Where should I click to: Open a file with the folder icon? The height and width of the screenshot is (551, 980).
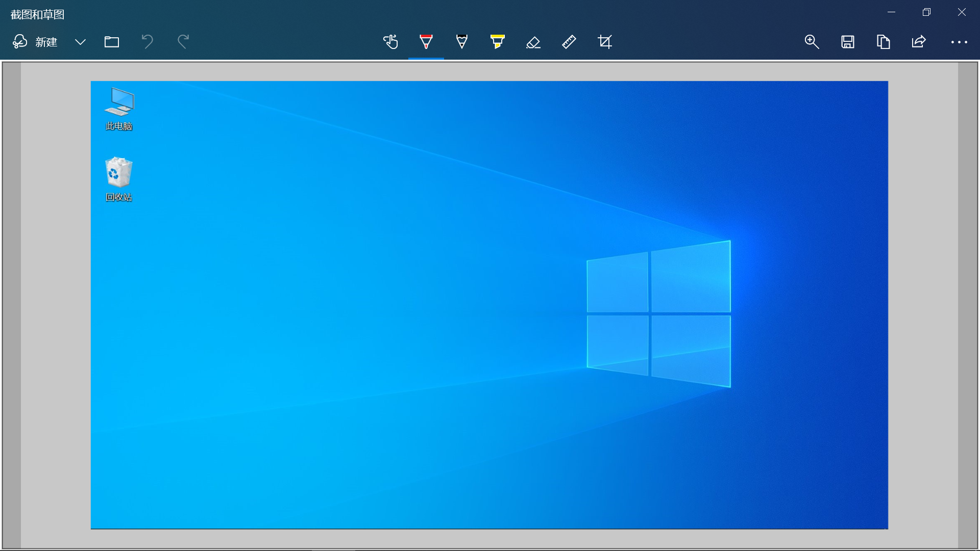click(112, 42)
